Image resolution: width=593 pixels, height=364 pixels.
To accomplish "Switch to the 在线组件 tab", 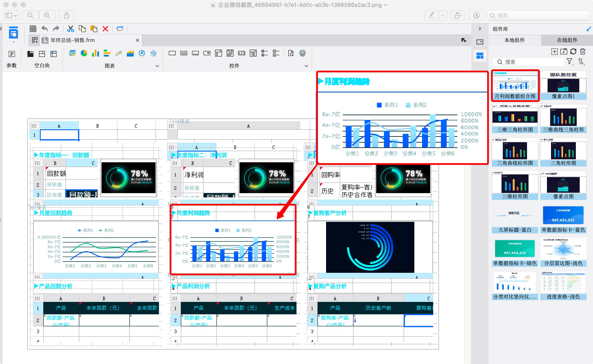I will (567, 40).
